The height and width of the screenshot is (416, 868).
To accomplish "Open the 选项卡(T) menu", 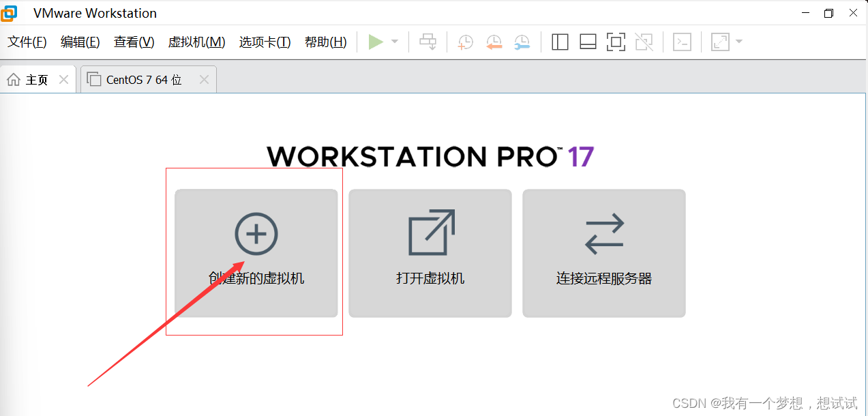I will coord(265,42).
